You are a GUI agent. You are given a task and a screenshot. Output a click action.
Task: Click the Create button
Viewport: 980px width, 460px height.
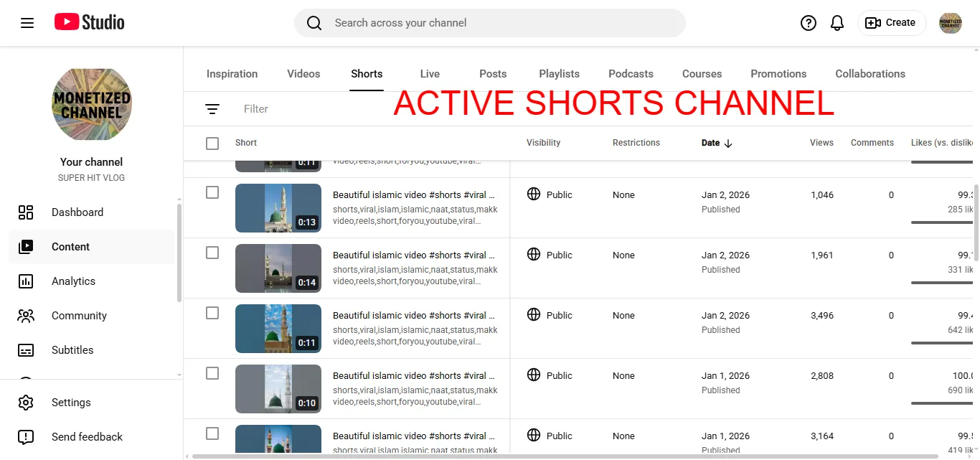pyautogui.click(x=892, y=23)
